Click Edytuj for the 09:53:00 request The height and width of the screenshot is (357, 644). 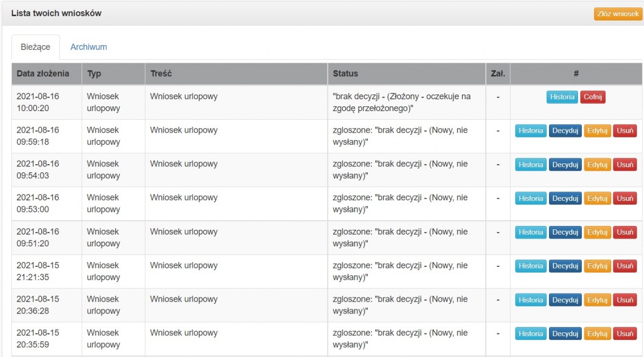pyautogui.click(x=597, y=198)
